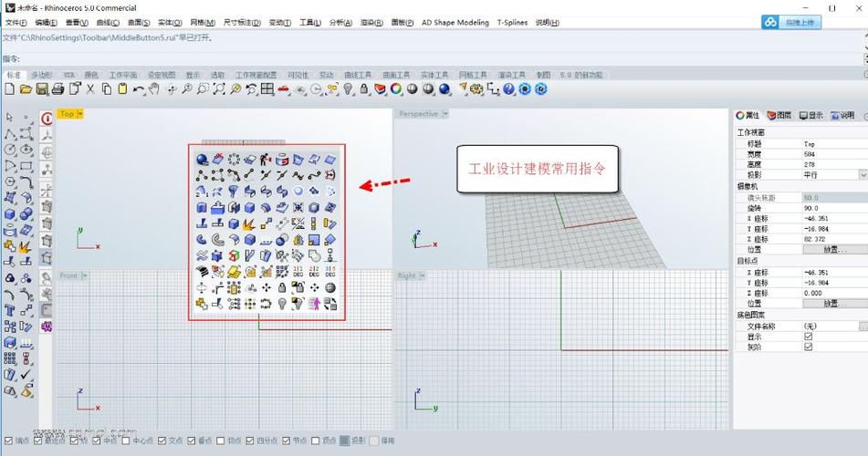Open the Front viewport title dropdown arrow
This screenshot has height=456, width=868.
point(85,275)
